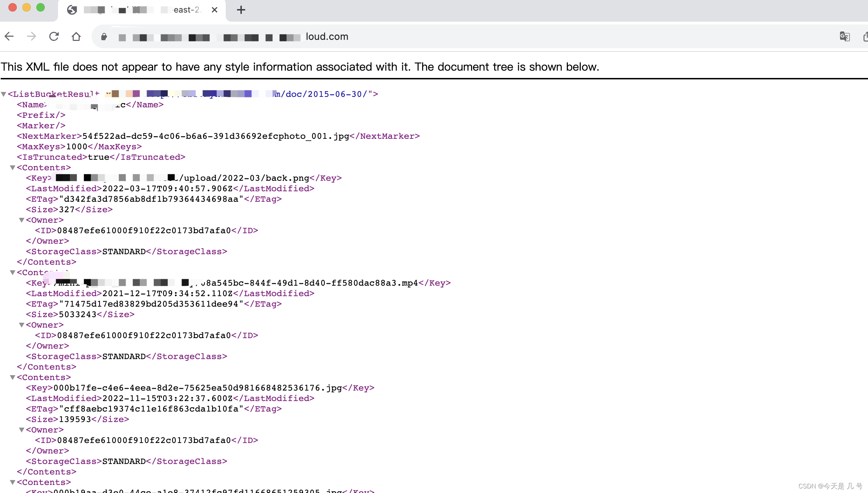Screen dimensions: 868x493
Task: Select the east-2 browser tab
Action: 140,10
